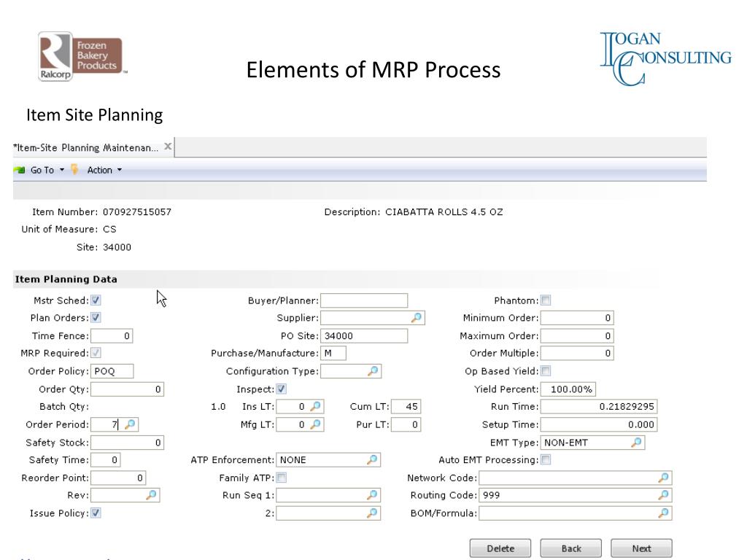This screenshot has width=747, height=560.
Task: Click the Order Policy POQ field
Action: point(112,371)
